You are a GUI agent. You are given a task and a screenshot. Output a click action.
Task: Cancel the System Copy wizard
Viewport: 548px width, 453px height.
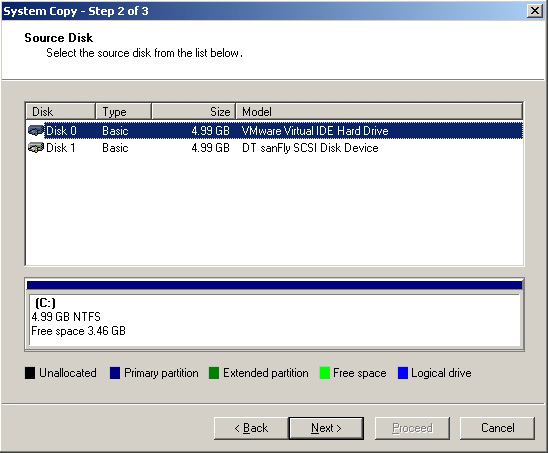[497, 428]
